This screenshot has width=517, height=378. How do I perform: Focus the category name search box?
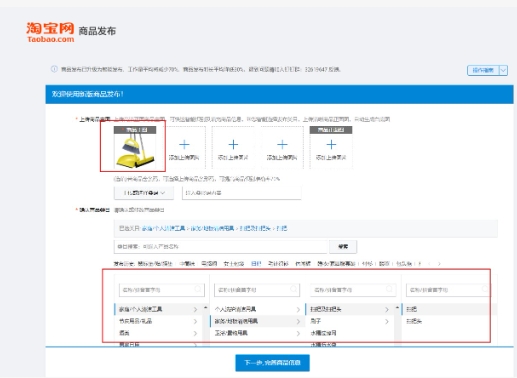(x=221, y=247)
